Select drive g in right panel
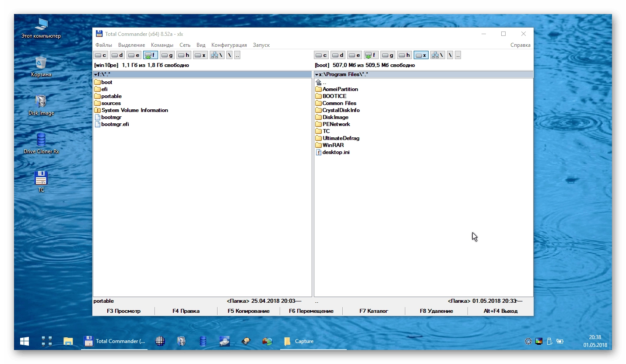Screen dimensions: 626x364 (x=388, y=55)
